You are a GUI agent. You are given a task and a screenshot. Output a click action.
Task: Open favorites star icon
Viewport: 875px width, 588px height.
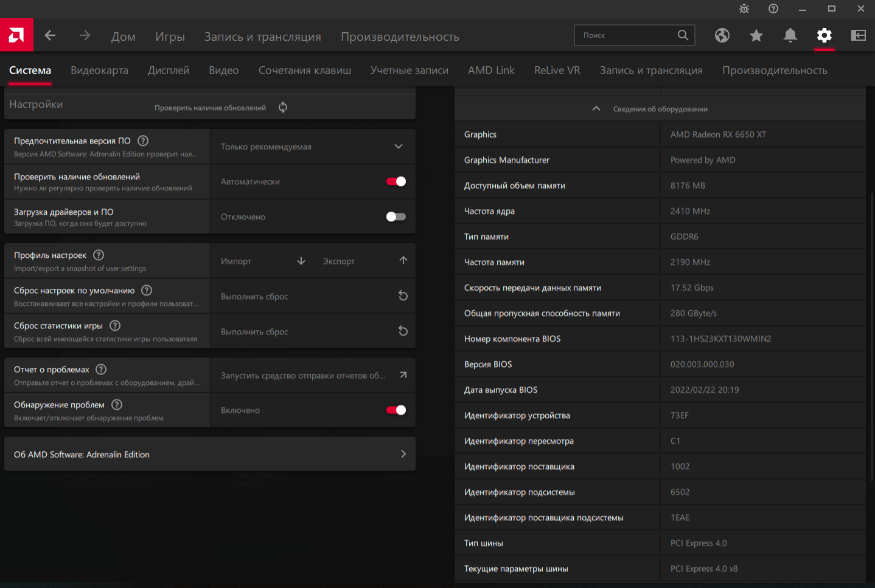pos(756,35)
